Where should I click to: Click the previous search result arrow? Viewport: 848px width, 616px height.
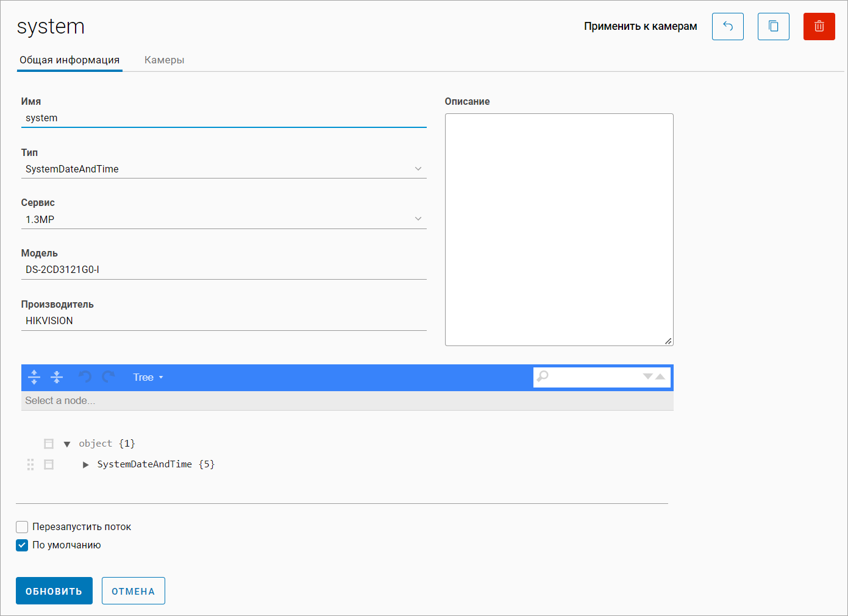[x=660, y=377]
